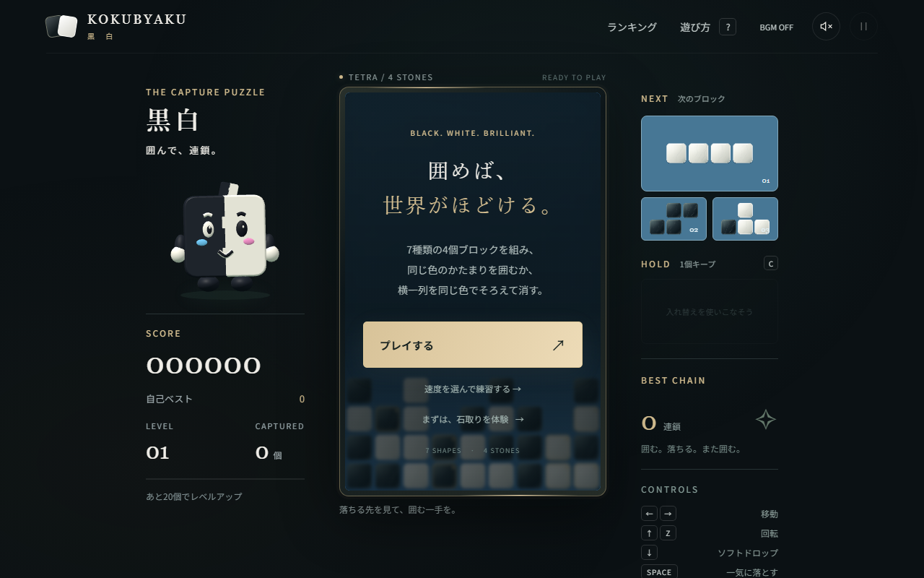Click the TETRA / 4 STONES label
This screenshot has width=924, height=578.
391,77
